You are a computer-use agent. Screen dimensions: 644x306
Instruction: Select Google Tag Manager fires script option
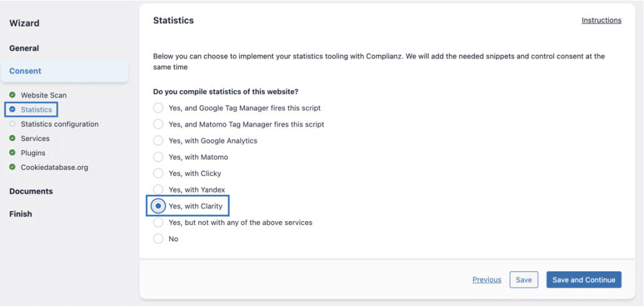[158, 108]
